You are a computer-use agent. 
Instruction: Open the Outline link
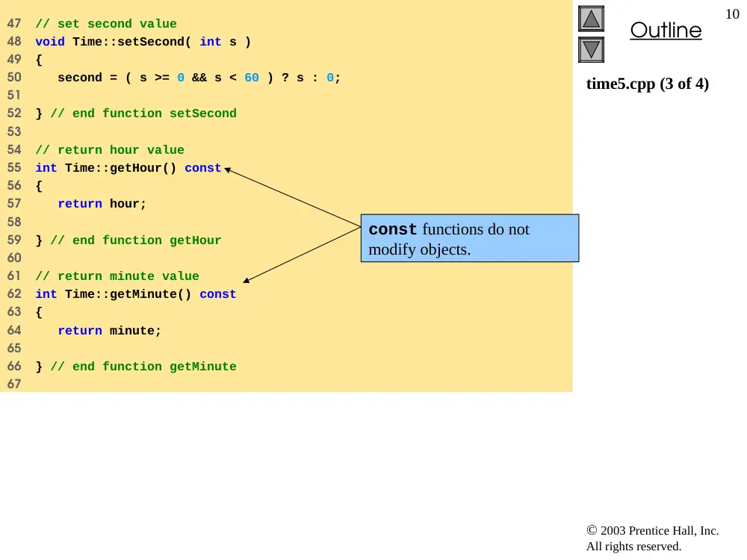(x=666, y=31)
